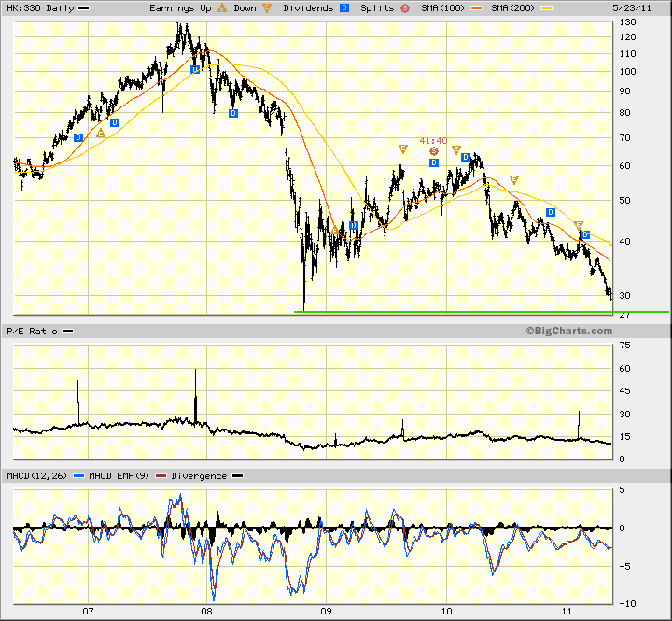Image resolution: width=672 pixels, height=621 pixels.
Task: Click the dividend marker below the 2008 peak
Action: click(x=195, y=69)
